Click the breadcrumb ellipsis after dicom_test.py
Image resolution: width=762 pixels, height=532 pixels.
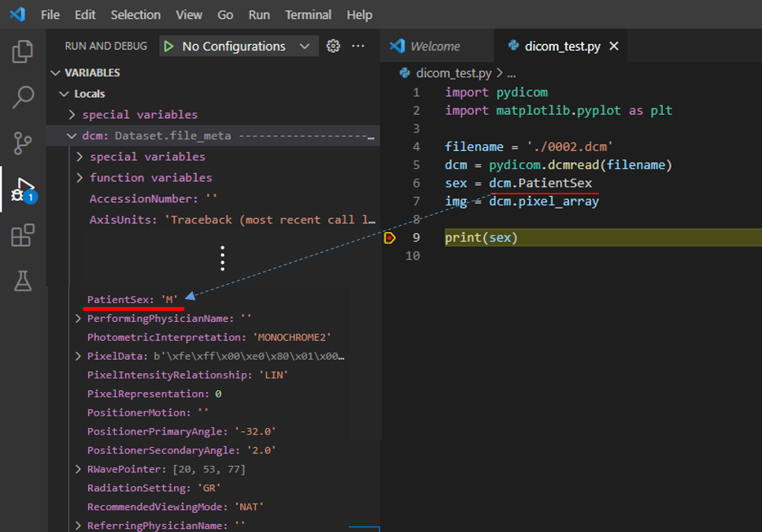click(x=512, y=74)
